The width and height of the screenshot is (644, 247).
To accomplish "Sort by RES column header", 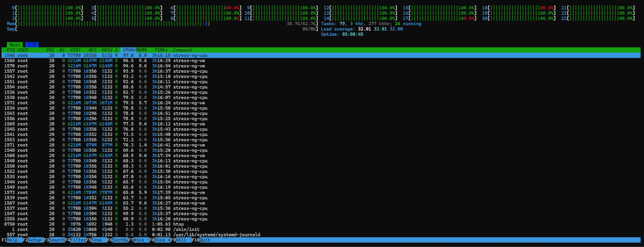I will (x=93, y=50).
